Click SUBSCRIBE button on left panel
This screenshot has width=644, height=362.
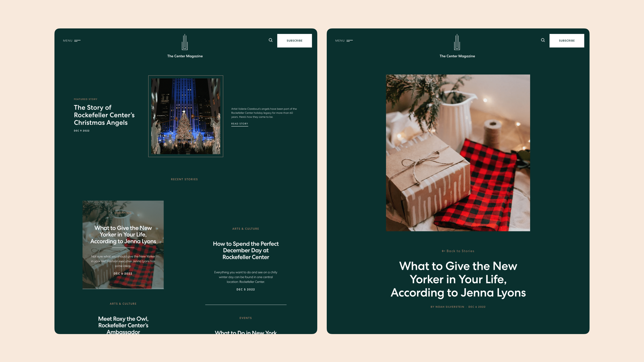tap(294, 40)
